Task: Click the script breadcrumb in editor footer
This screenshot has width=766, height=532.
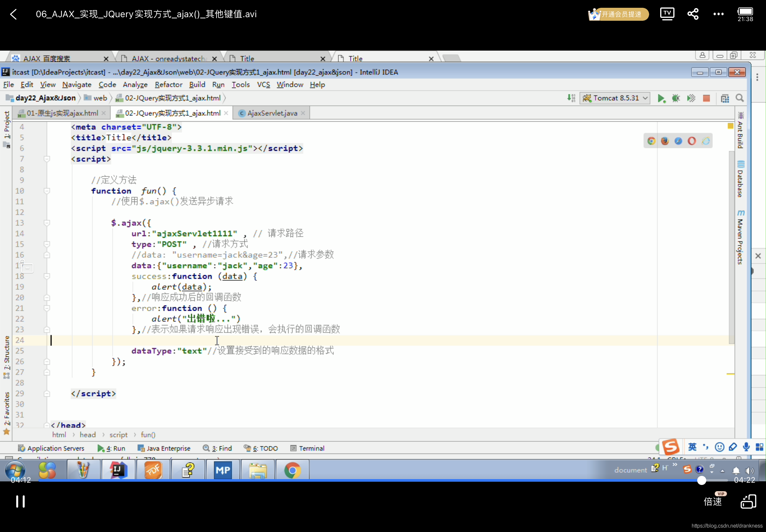Action: pos(118,435)
